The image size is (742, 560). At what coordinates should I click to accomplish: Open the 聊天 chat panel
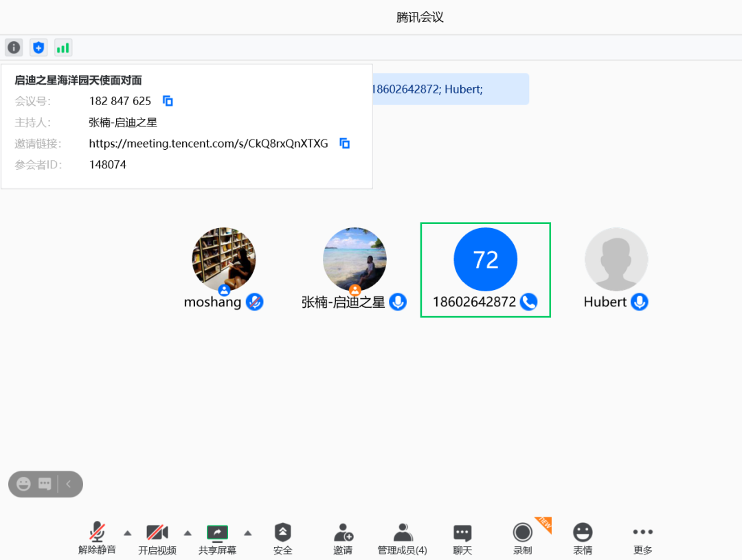click(462, 538)
